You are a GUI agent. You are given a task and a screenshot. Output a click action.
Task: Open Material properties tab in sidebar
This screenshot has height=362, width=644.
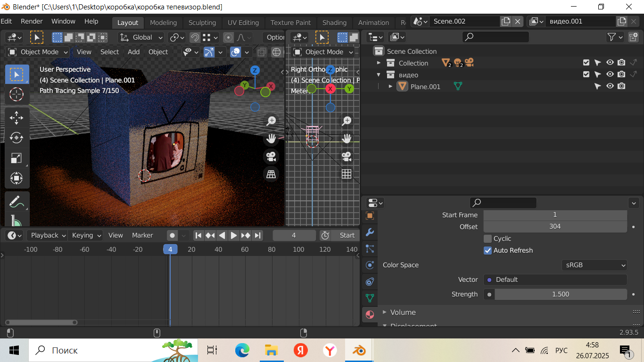point(370,314)
